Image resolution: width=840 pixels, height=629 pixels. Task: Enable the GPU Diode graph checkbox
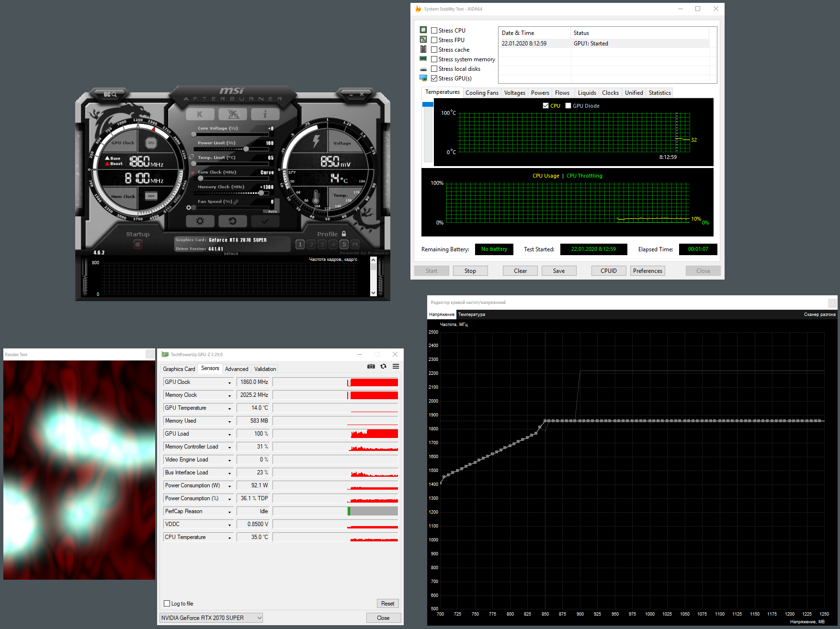(568, 106)
